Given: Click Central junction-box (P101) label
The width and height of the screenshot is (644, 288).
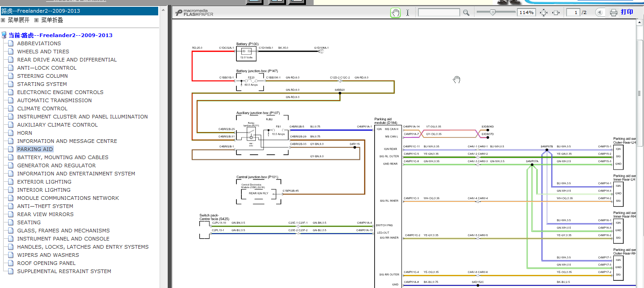Looking at the screenshot, I should coord(257,177).
